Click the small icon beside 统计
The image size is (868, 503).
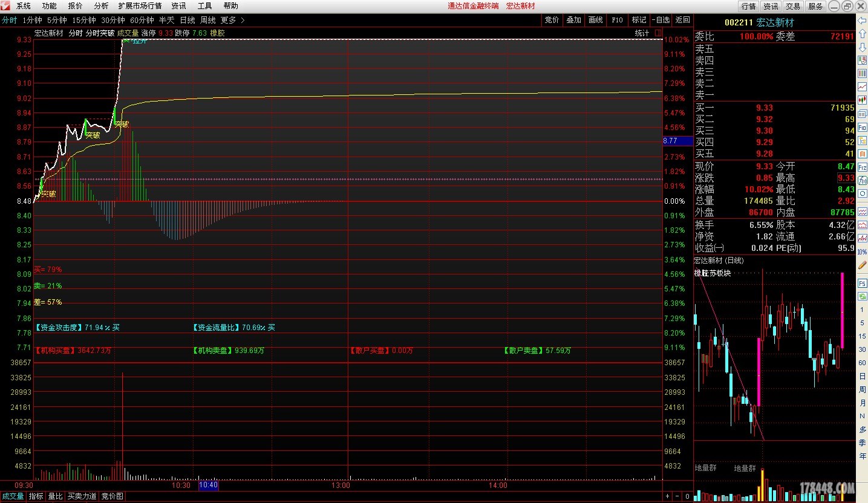tap(658, 33)
